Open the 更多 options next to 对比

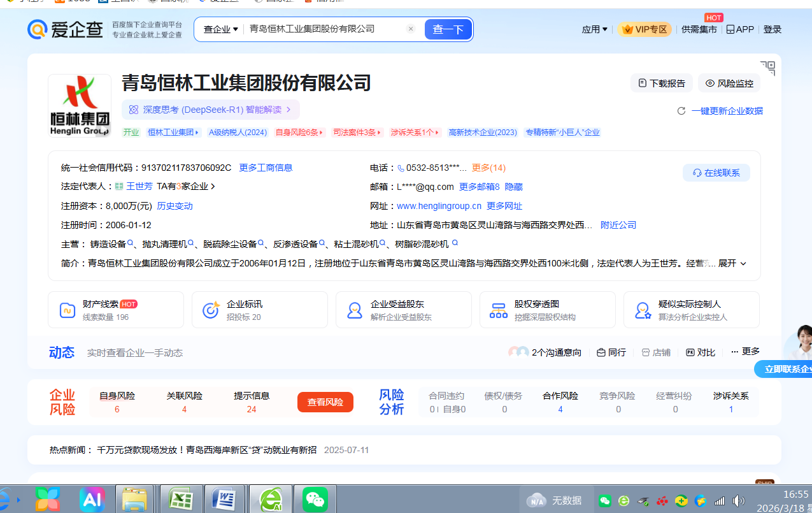pyautogui.click(x=745, y=352)
